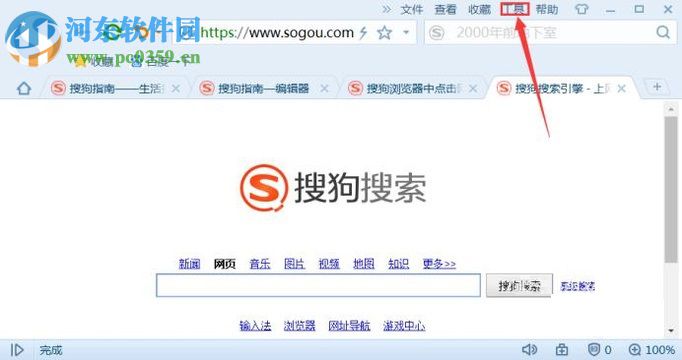Image resolution: width=682 pixels, height=360 pixels.
Task: Close the 搜狗指南—编辑器 tab
Action: [324, 89]
